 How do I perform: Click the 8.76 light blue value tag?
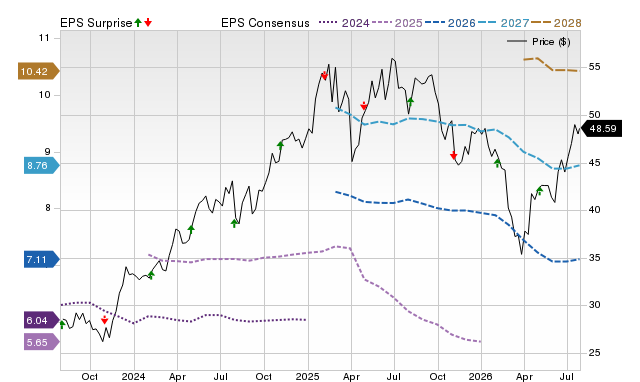42,165
